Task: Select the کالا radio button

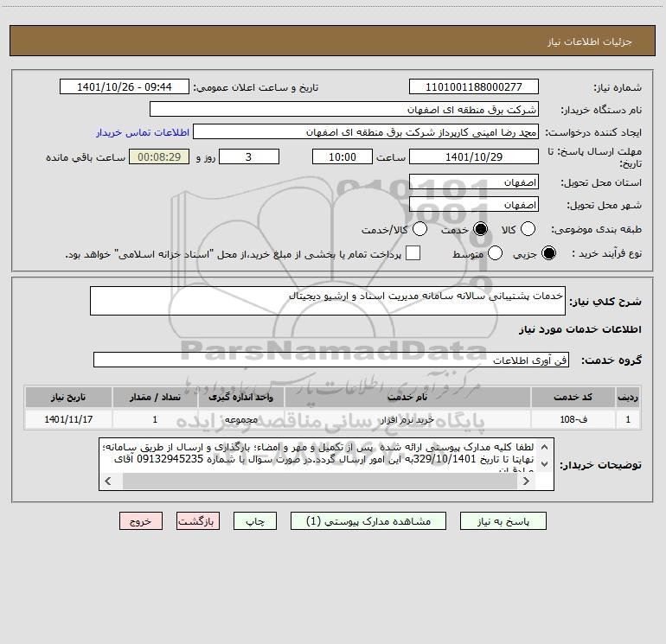Action: coord(528,229)
